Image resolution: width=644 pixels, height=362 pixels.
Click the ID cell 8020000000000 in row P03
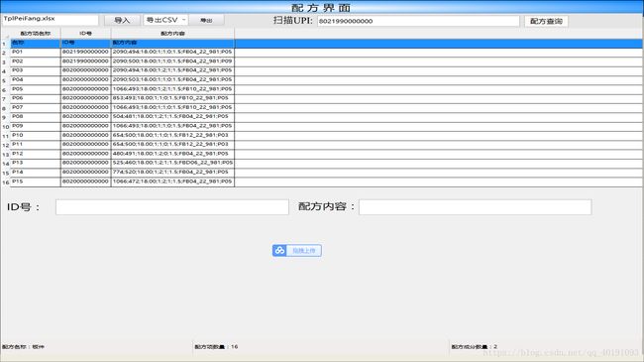click(x=86, y=70)
